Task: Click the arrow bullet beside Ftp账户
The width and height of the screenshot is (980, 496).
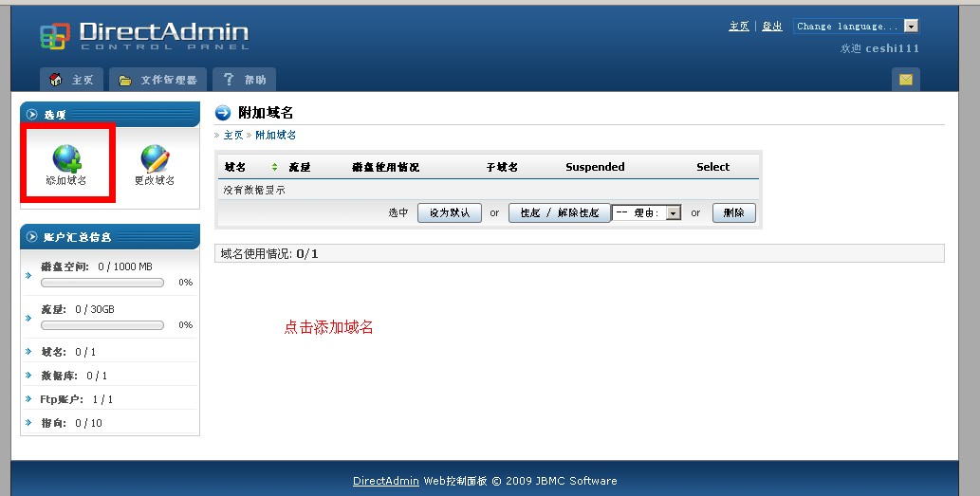Action: (x=28, y=398)
